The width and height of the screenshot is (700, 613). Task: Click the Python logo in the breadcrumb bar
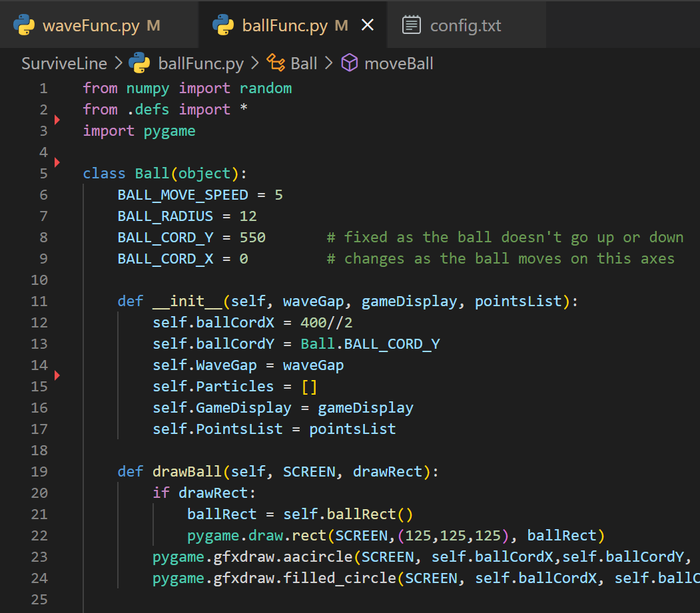(139, 63)
